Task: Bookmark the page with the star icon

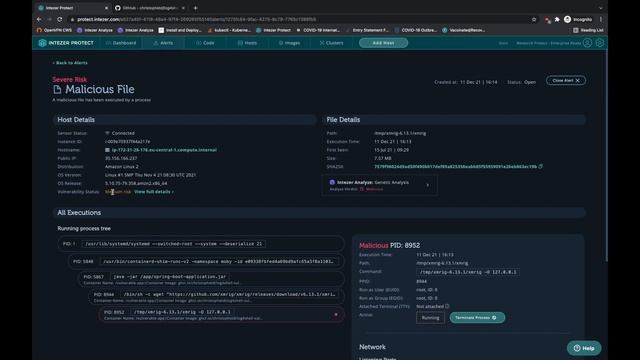Action: pyautogui.click(x=533, y=19)
